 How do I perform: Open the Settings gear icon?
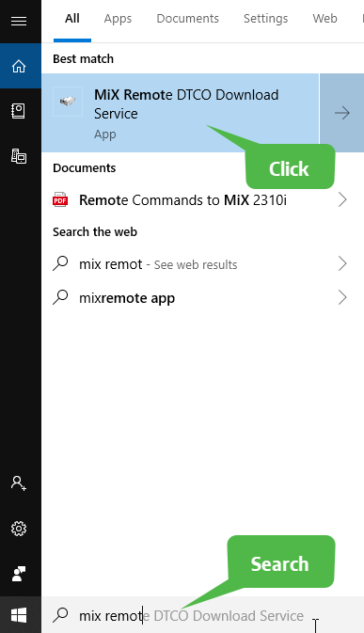19,528
